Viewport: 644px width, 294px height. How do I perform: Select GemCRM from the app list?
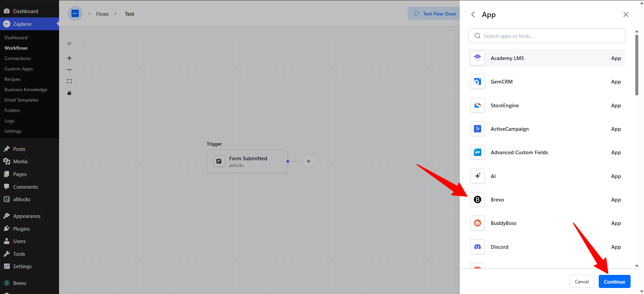pos(547,81)
